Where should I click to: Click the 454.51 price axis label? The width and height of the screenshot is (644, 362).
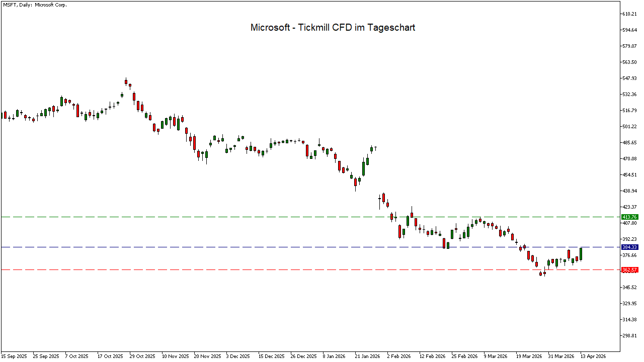(630, 175)
